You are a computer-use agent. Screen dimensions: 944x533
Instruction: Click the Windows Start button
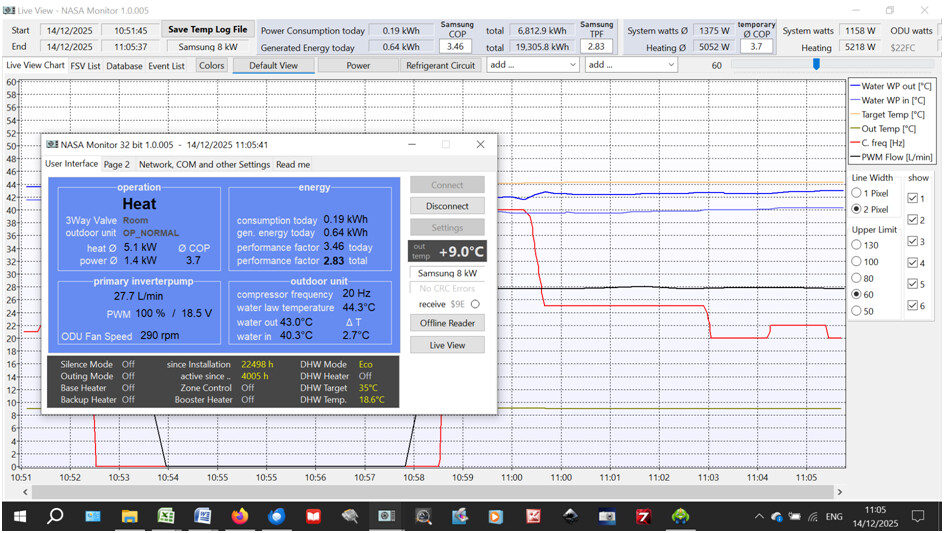18,516
